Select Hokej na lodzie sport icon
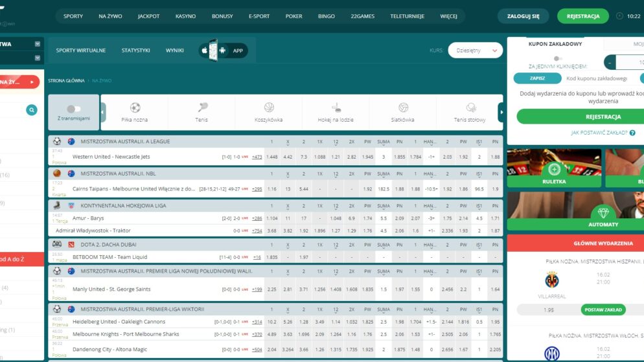The height and width of the screenshot is (362, 644). [x=336, y=107]
